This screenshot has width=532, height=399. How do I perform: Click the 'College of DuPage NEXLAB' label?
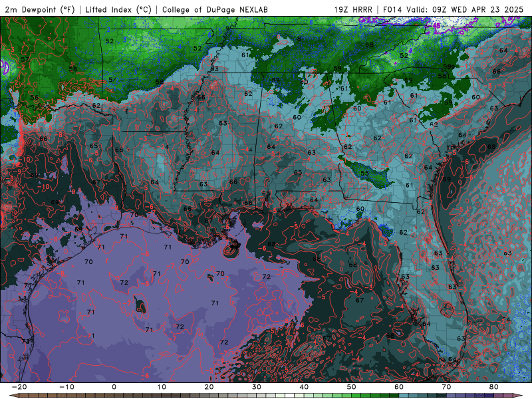pos(215,9)
